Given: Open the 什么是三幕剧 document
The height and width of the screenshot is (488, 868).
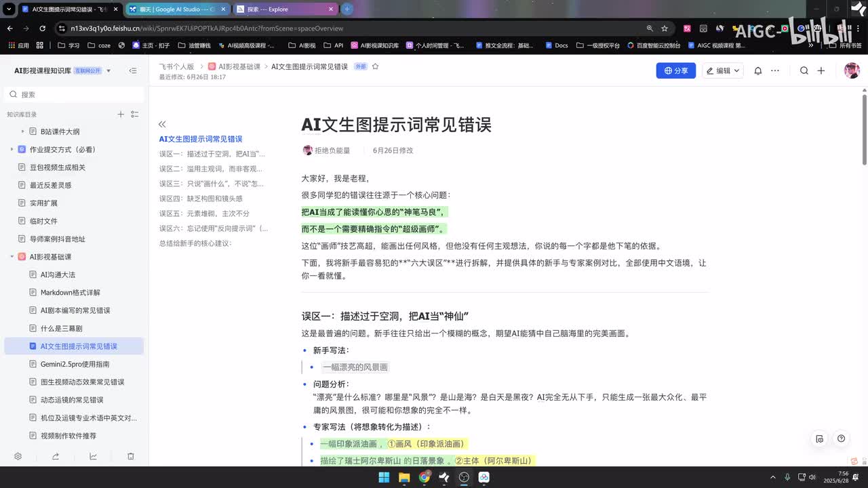Looking at the screenshot, I should [x=61, y=328].
